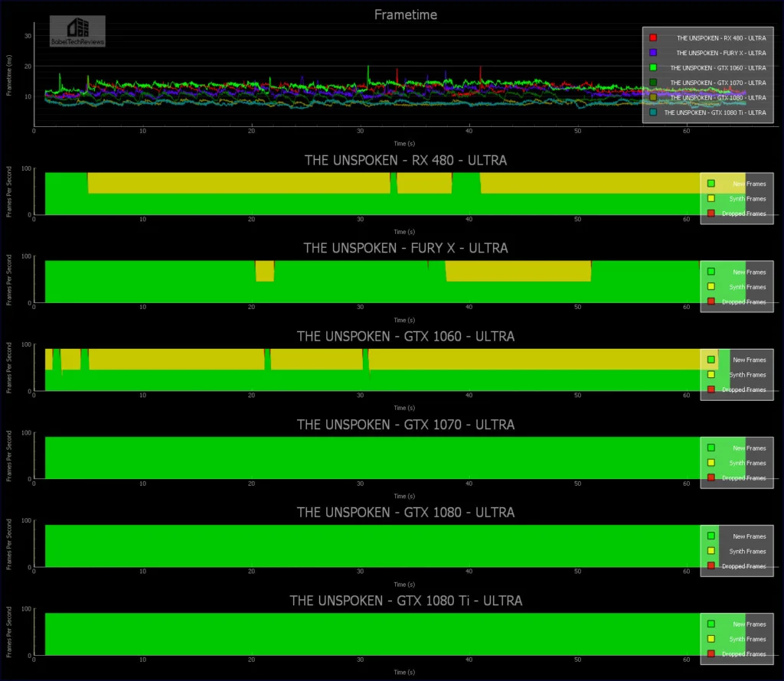This screenshot has width=784, height=681.
Task: Click the BabelTechReviews logo
Action: [77, 31]
